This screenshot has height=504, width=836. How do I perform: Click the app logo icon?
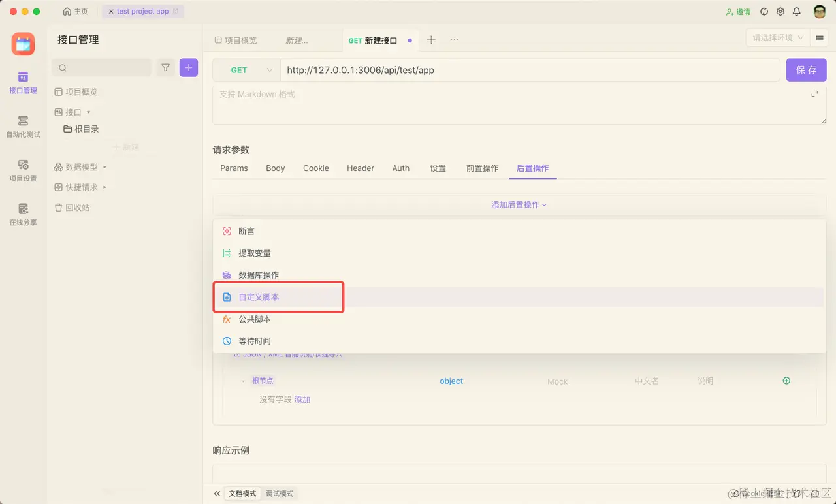(23, 44)
